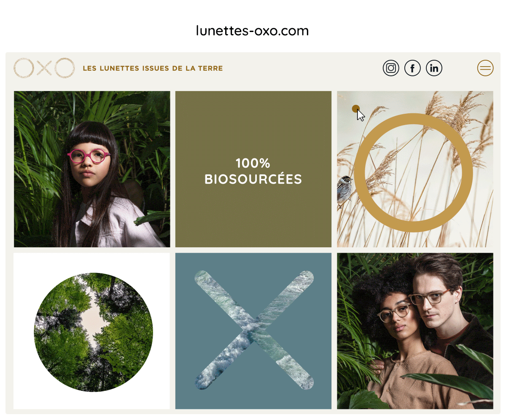Click the bird perched on the reed

point(345,191)
